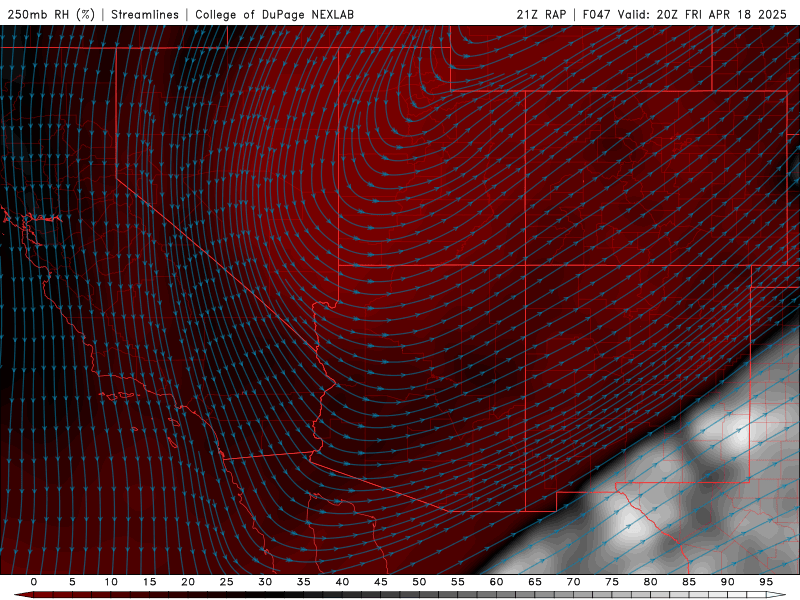This screenshot has height=600, width=800.
Task: Select the "45" color scale label
Action: (x=381, y=582)
